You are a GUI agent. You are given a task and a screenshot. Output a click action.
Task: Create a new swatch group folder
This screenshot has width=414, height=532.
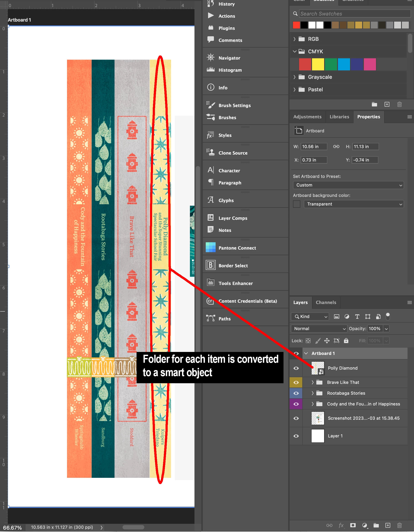click(x=374, y=104)
